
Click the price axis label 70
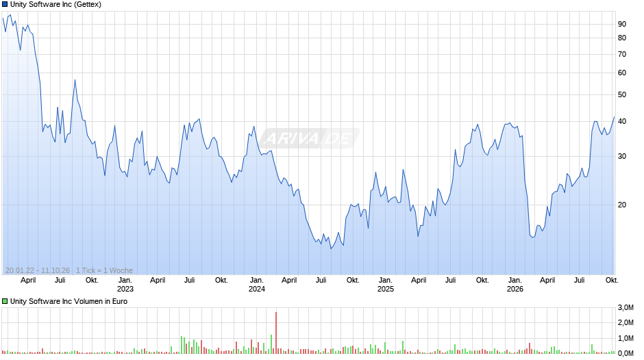tap(622, 54)
